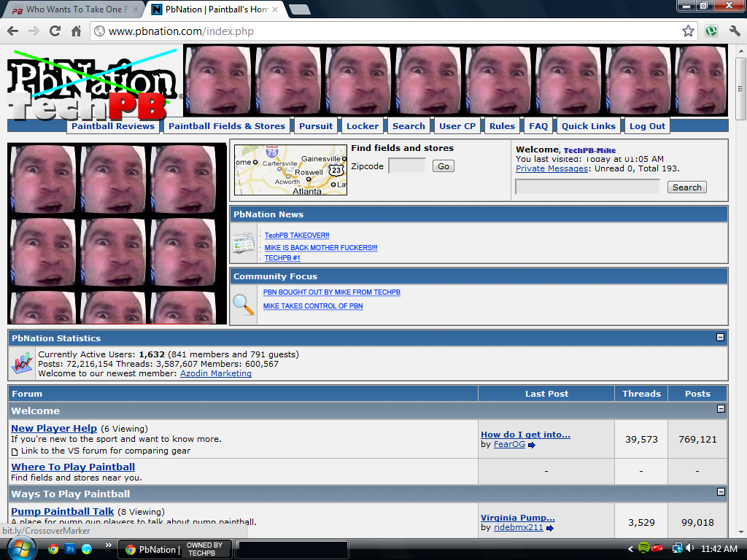The height and width of the screenshot is (560, 747).
Task: Click the red tray icon beside Spotify
Action: [658, 548]
